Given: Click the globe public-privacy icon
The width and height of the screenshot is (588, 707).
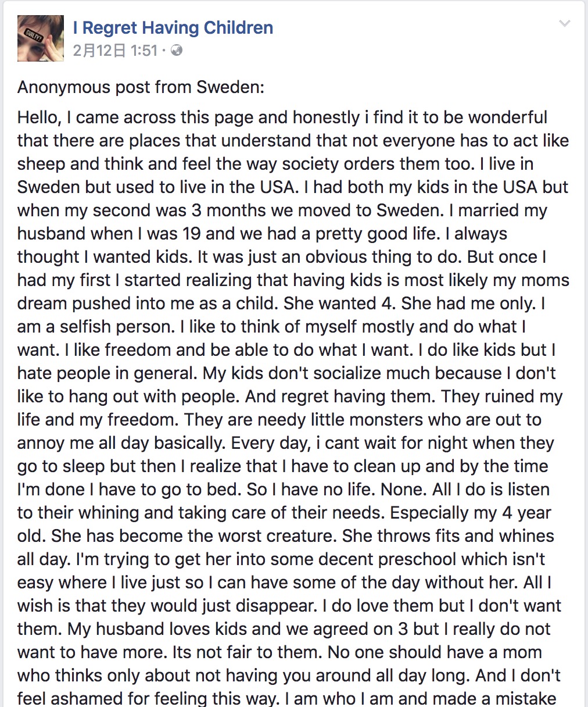Looking at the screenshot, I should pos(177,51).
